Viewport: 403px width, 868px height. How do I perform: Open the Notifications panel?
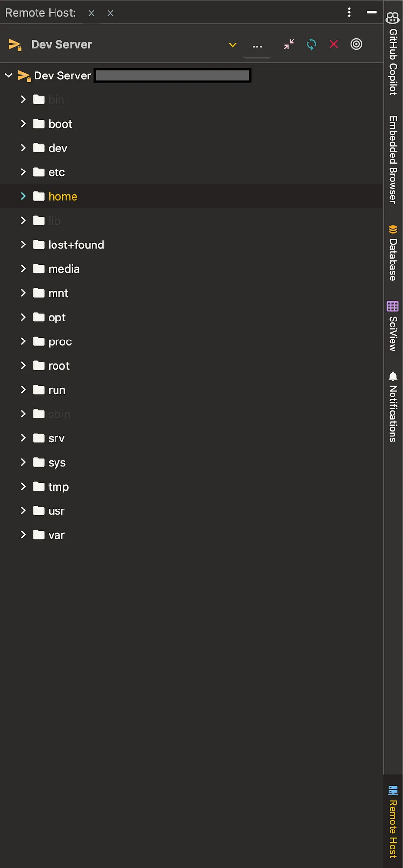(x=393, y=407)
